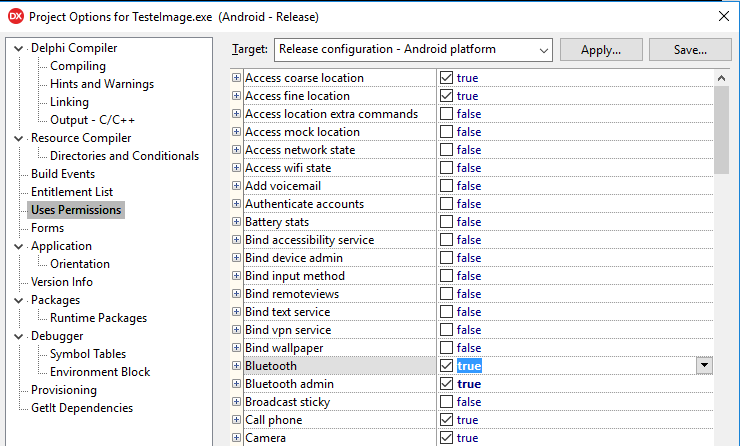
Task: Expand the Bluetooth admin permission row
Action: pyautogui.click(x=236, y=384)
